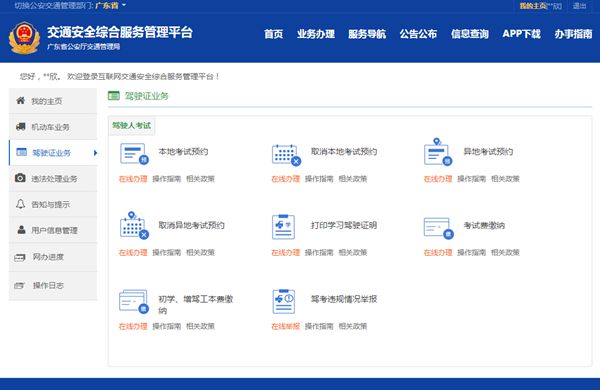
Task: Click the 驾考违规情况举报 title text
Action: [x=344, y=299]
